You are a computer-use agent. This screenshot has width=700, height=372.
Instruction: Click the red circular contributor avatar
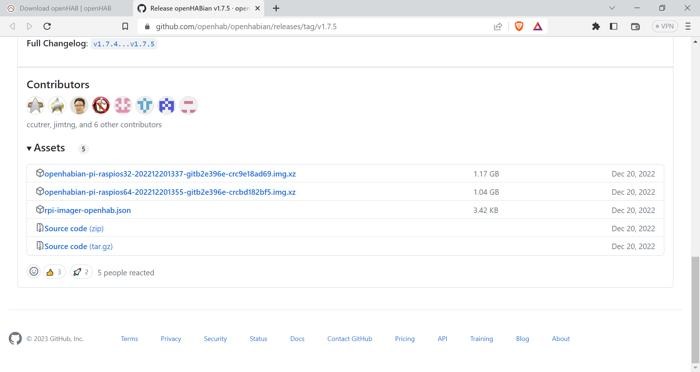pyautogui.click(x=101, y=105)
